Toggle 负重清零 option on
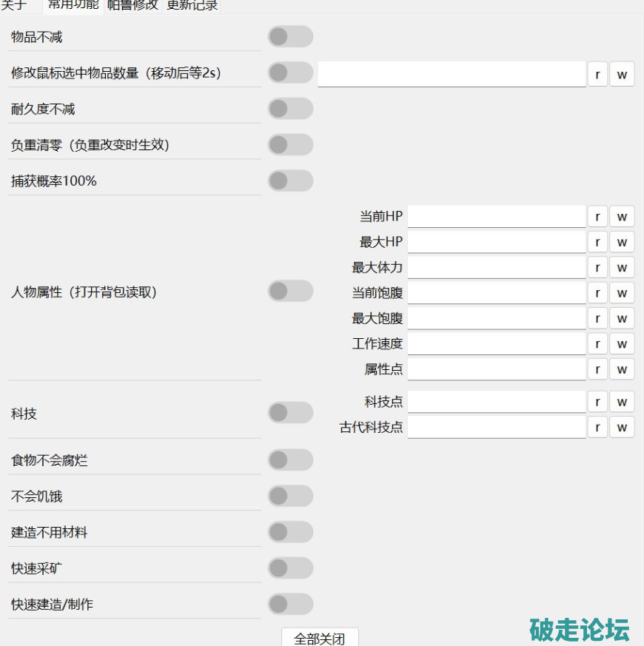 [x=290, y=145]
